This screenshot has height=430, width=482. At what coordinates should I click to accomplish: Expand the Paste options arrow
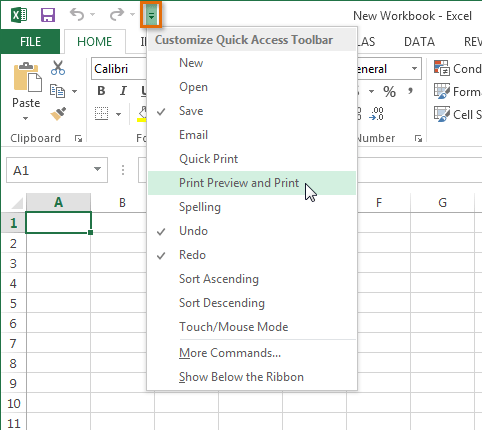[x=26, y=118]
